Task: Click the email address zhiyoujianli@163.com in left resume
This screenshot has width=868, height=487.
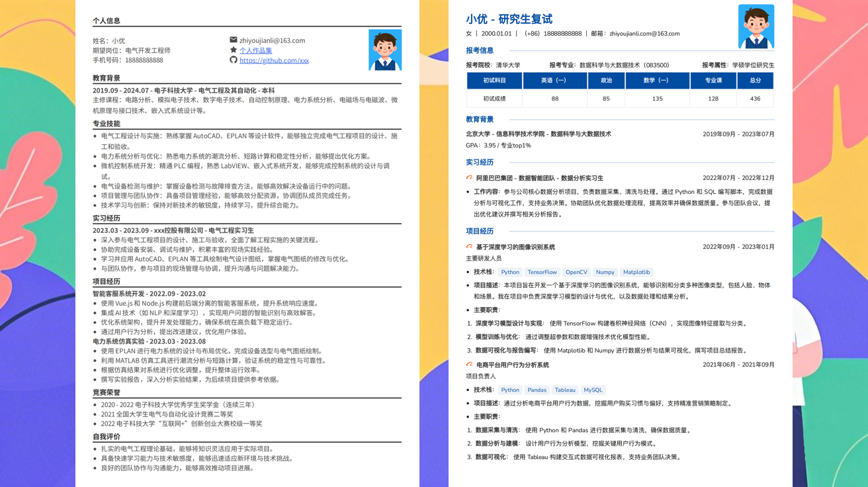Action: (273, 40)
